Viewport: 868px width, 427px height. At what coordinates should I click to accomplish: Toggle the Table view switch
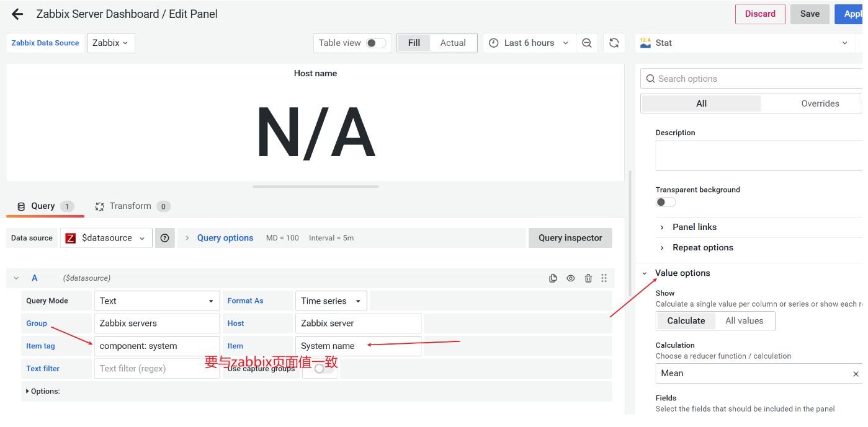point(375,43)
